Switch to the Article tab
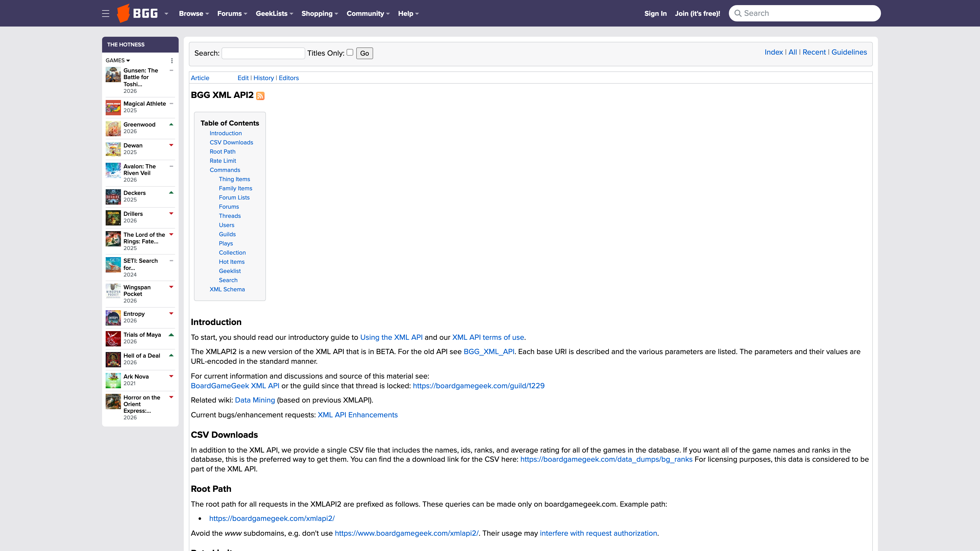 point(200,78)
